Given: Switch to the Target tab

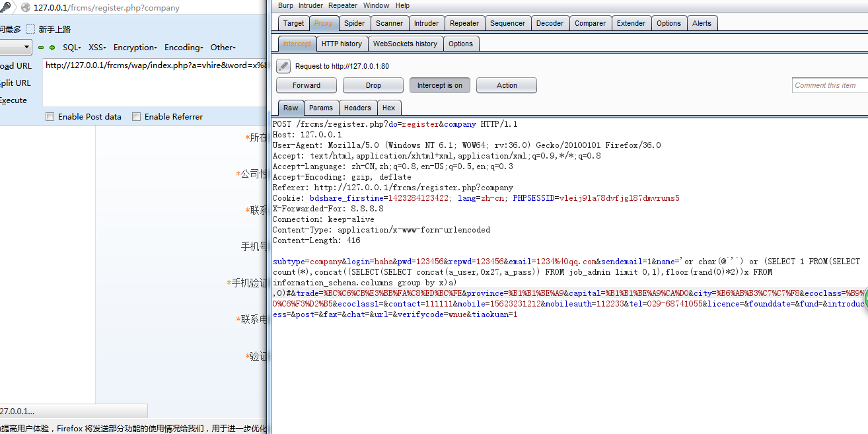Looking at the screenshot, I should click(x=294, y=23).
